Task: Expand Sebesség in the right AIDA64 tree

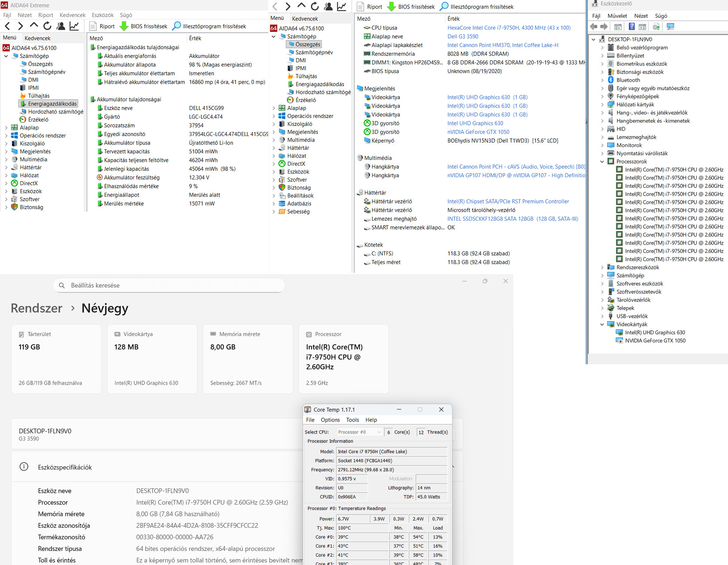Action: pos(273,212)
